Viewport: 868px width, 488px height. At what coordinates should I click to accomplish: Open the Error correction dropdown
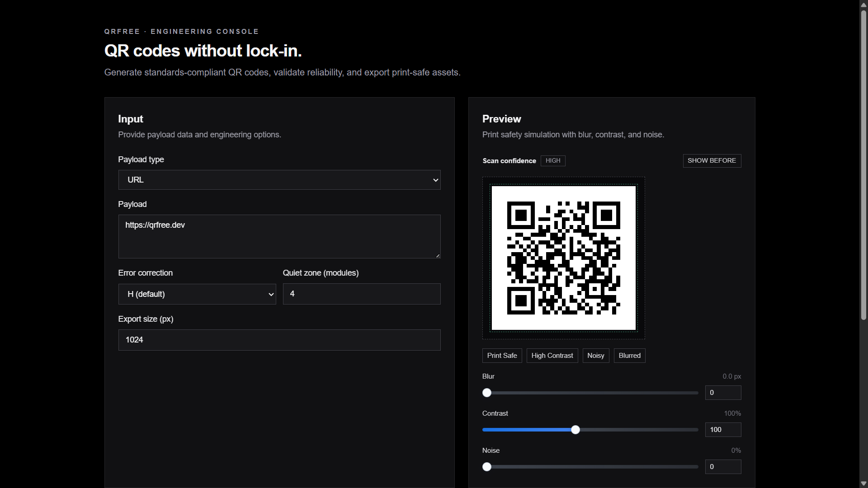197,294
